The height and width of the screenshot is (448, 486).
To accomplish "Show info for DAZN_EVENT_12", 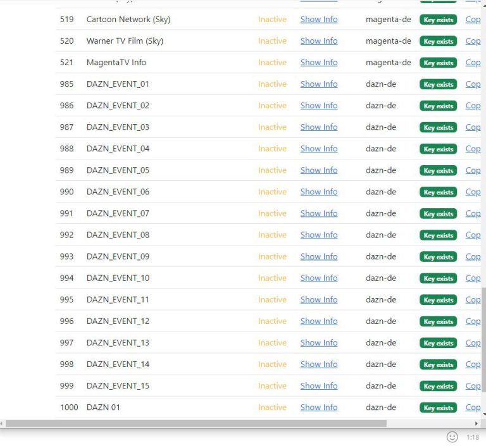I will pyautogui.click(x=318, y=321).
